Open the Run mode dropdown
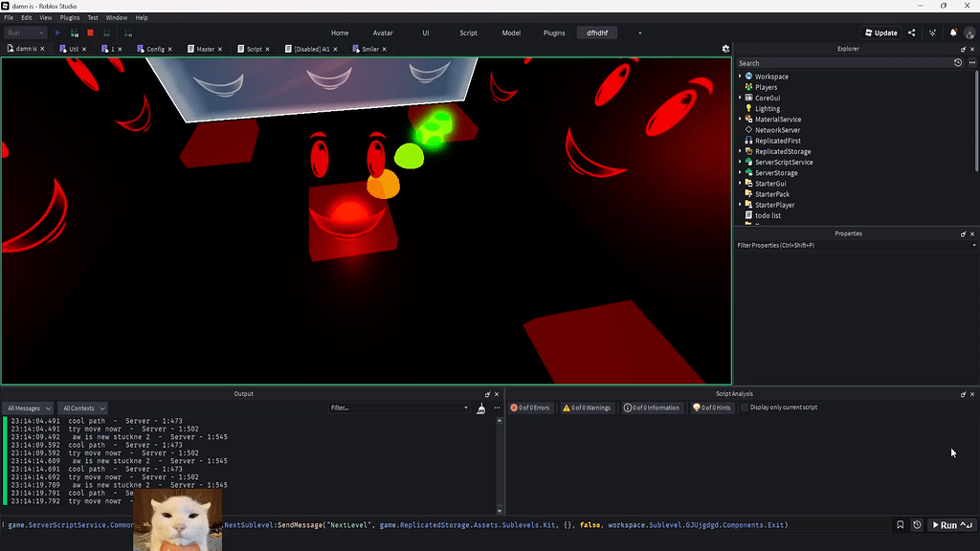Viewport: 980px width, 551px height. point(25,33)
